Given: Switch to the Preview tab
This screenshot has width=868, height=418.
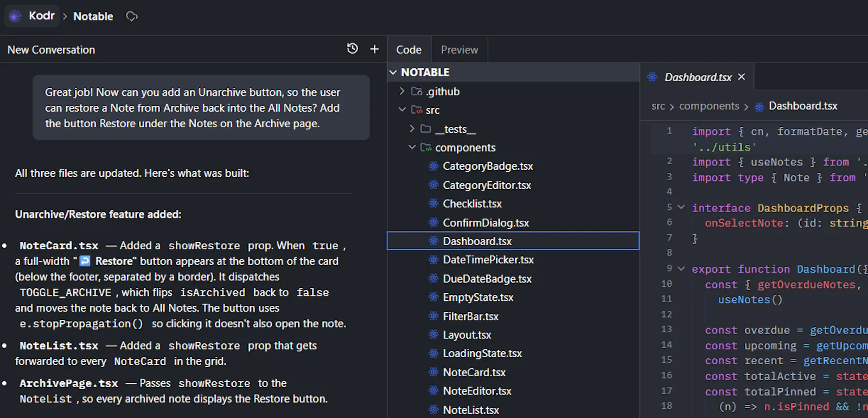Looking at the screenshot, I should [459, 49].
